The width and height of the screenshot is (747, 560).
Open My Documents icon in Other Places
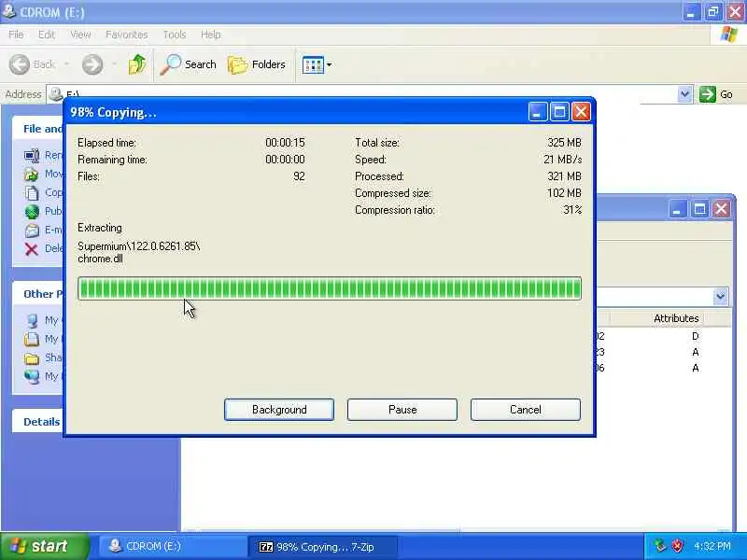coord(32,339)
